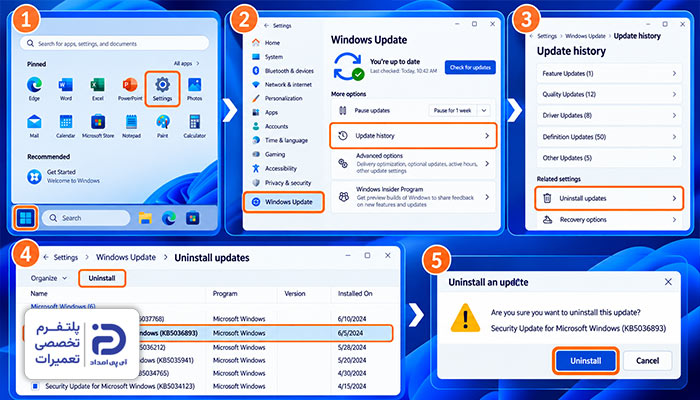Launch Microsoft Store from Pinned apps

[x=98, y=126]
